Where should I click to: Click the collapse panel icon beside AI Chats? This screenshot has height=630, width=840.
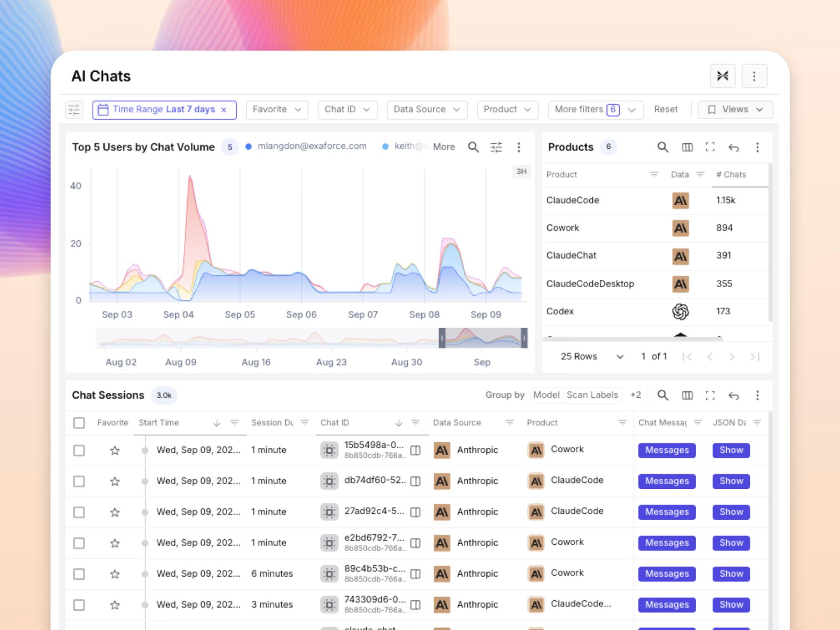723,76
